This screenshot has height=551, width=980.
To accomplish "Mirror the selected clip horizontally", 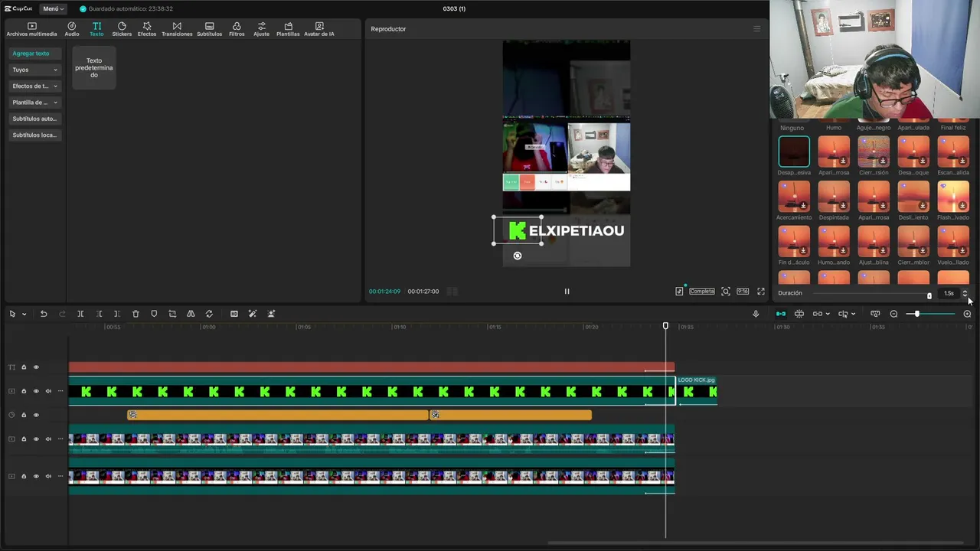I will [x=191, y=314].
